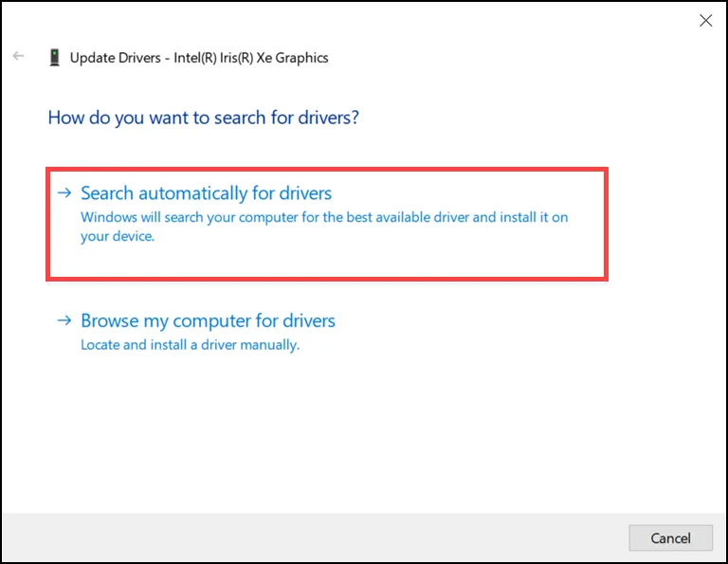Choose Search automatically for drivers
728x564 pixels.
tap(327, 225)
